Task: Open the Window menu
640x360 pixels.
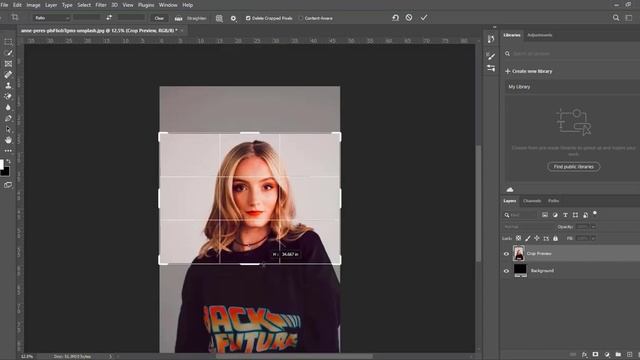Action: [168, 5]
